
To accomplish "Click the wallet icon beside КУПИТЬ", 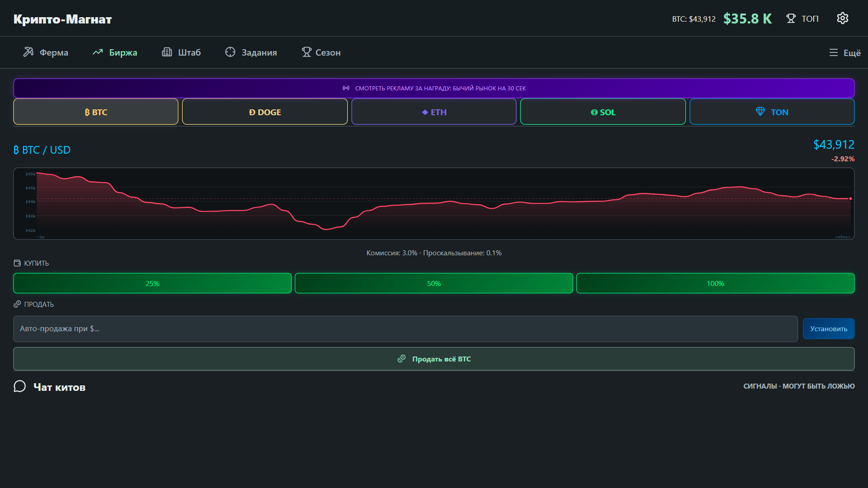I will coord(17,263).
